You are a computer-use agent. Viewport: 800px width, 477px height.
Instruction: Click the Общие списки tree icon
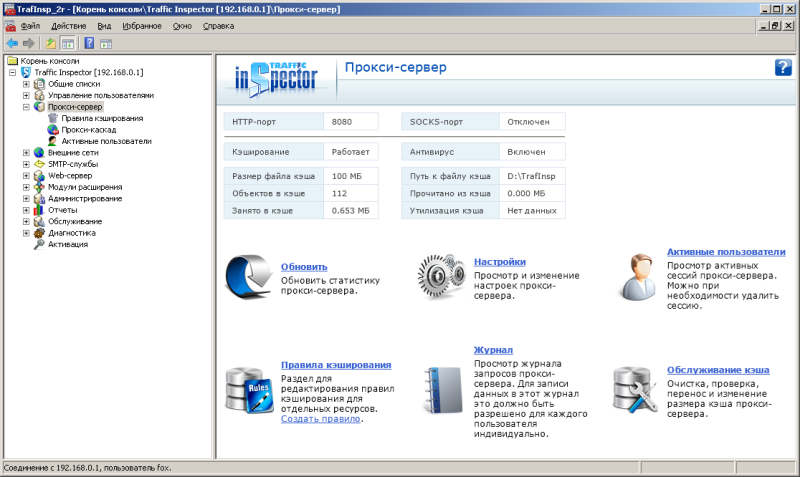(x=39, y=84)
